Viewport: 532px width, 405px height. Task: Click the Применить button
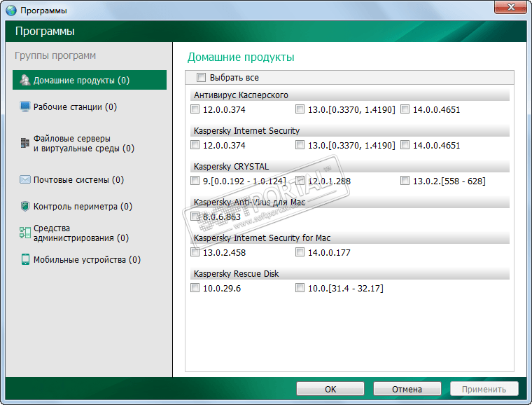click(x=484, y=389)
